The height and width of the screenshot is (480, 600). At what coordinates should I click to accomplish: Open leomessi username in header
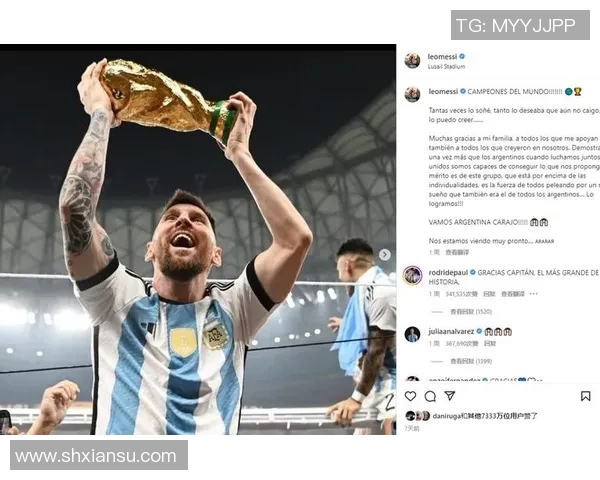click(442, 57)
